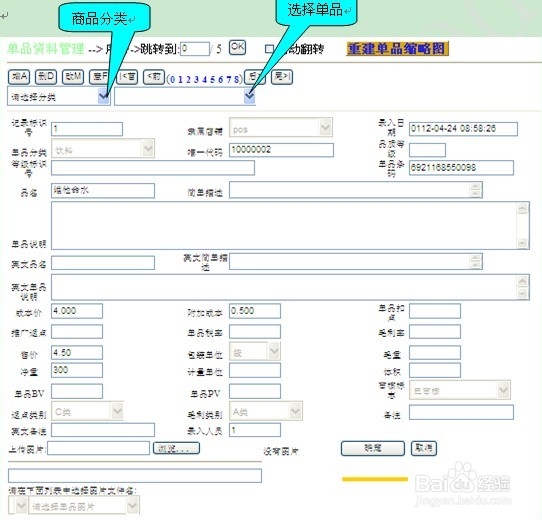The height and width of the screenshot is (520, 542).
Task: Click the 单品说明 large text area
Action: 290,225
